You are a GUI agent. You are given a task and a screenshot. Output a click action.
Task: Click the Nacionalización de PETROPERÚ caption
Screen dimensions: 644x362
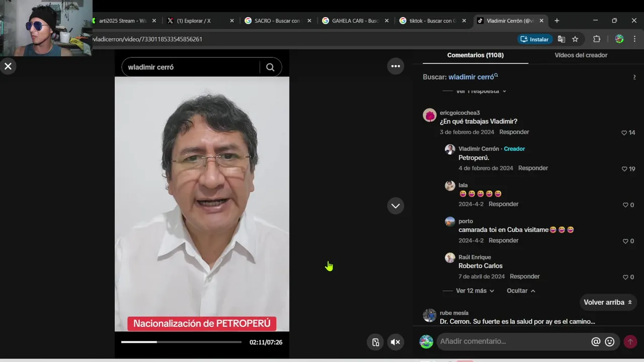click(202, 324)
